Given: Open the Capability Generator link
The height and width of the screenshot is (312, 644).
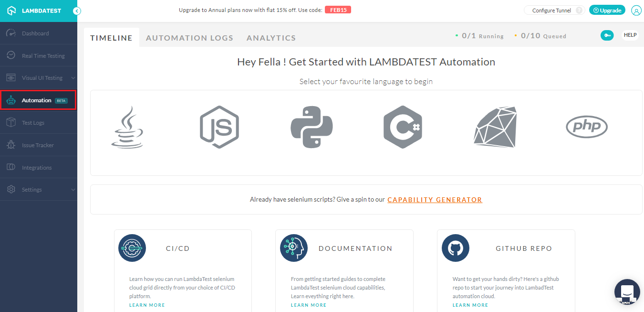Looking at the screenshot, I should click(x=435, y=200).
